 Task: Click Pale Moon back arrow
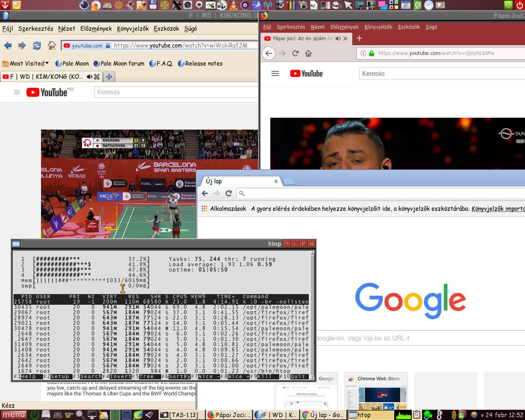8,46
